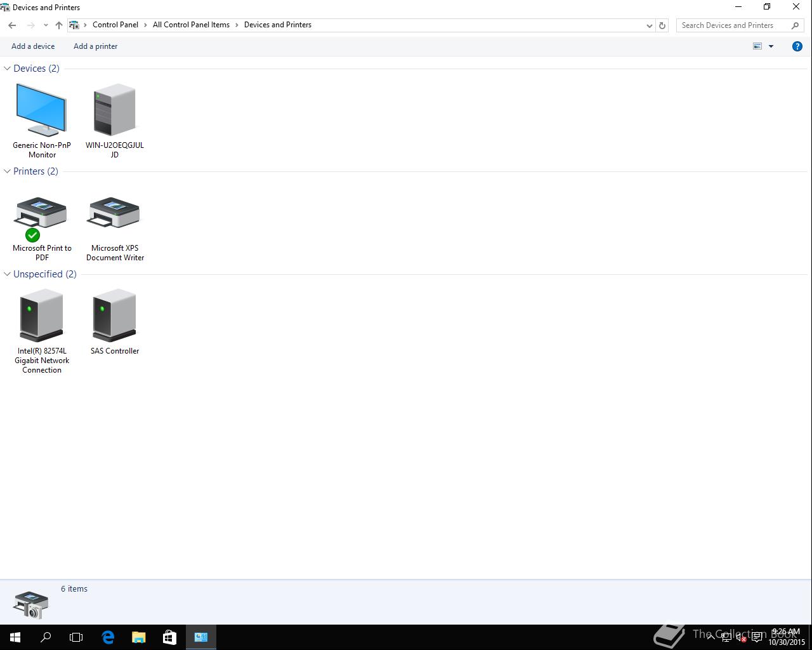Open taskbar search magnifier
This screenshot has width=812, height=650.
pyautogui.click(x=46, y=637)
